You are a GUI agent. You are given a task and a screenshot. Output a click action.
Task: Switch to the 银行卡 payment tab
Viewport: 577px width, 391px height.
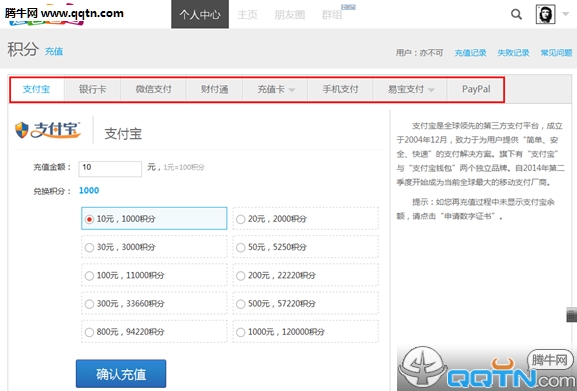(92, 89)
